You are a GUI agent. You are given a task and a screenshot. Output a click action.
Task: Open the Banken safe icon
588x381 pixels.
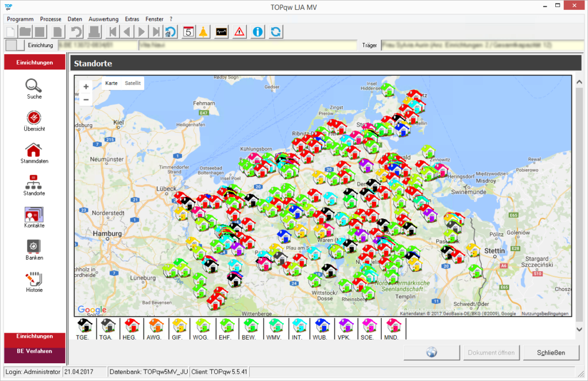(x=34, y=247)
